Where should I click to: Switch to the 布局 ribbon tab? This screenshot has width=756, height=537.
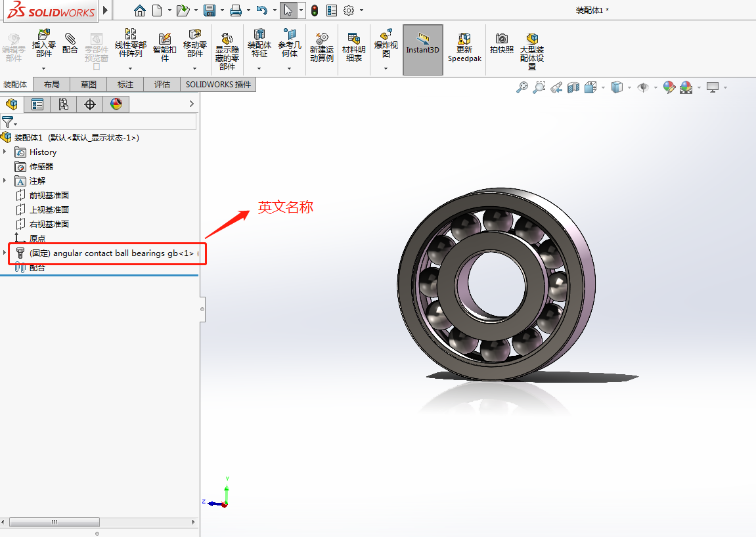52,85
